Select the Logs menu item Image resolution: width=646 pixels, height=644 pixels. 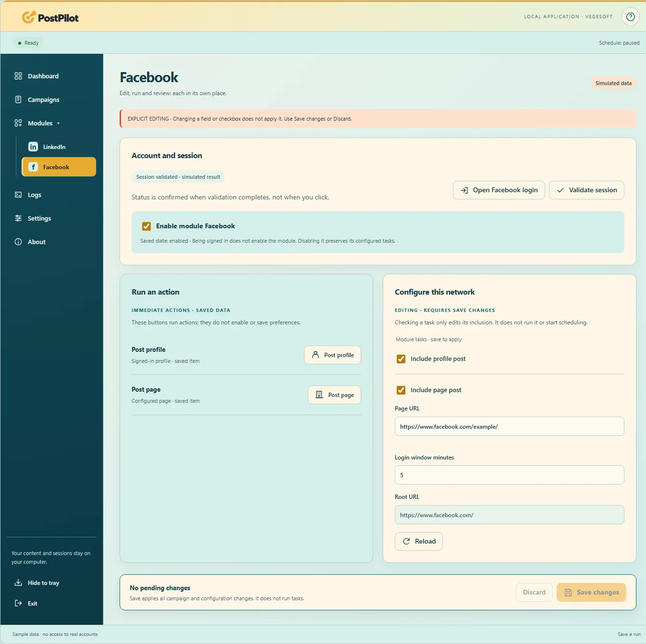click(35, 195)
